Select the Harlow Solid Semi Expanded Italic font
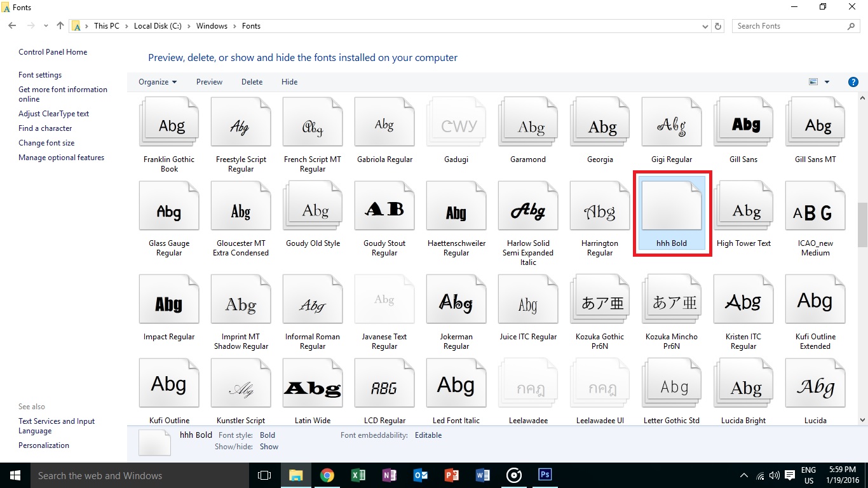 (528, 210)
